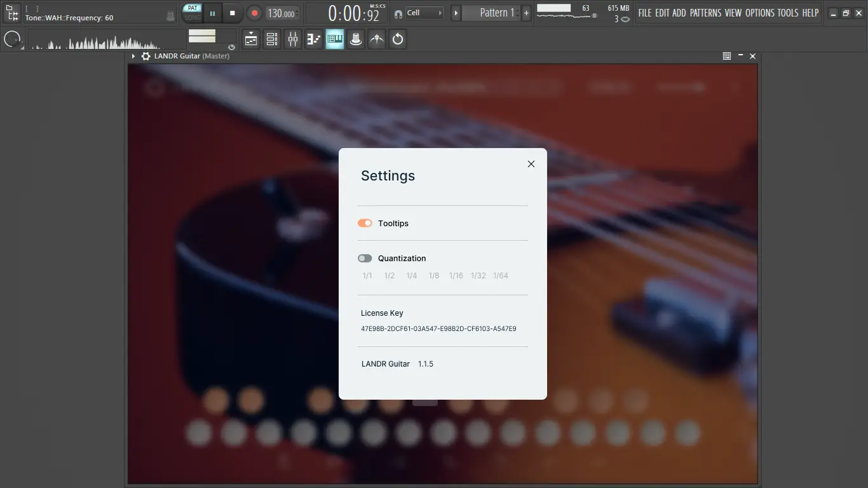Click the dimmed knob icon in hint bar
The image size is (868, 488).
click(170, 17)
